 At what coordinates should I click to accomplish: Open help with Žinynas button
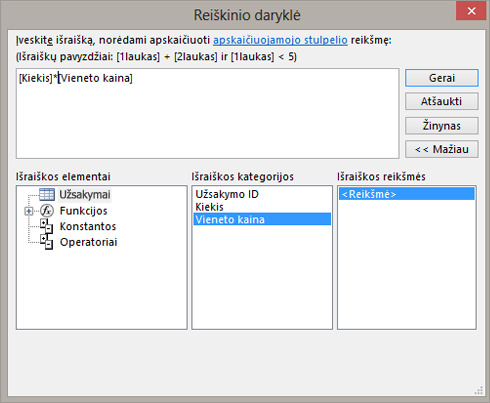[442, 126]
